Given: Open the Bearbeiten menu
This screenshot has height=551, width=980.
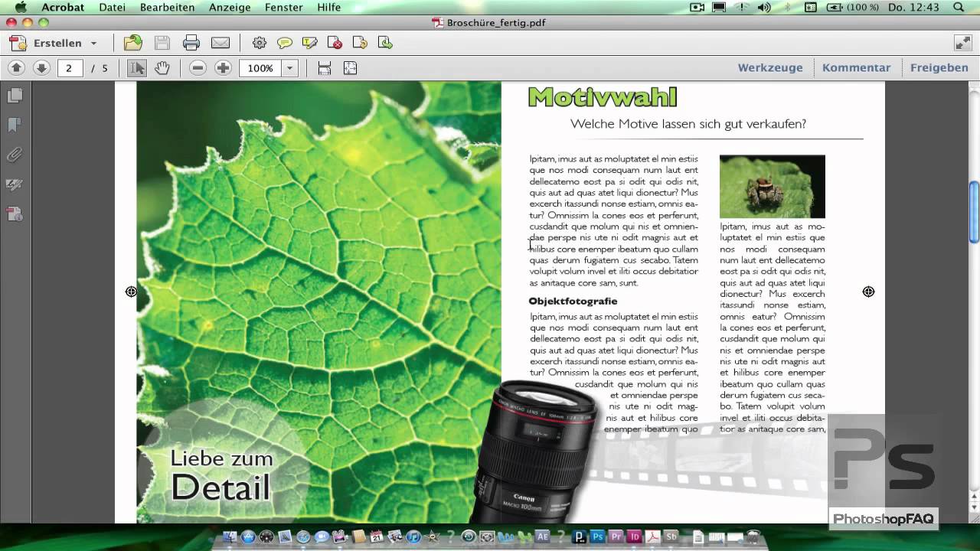Looking at the screenshot, I should click(167, 7).
